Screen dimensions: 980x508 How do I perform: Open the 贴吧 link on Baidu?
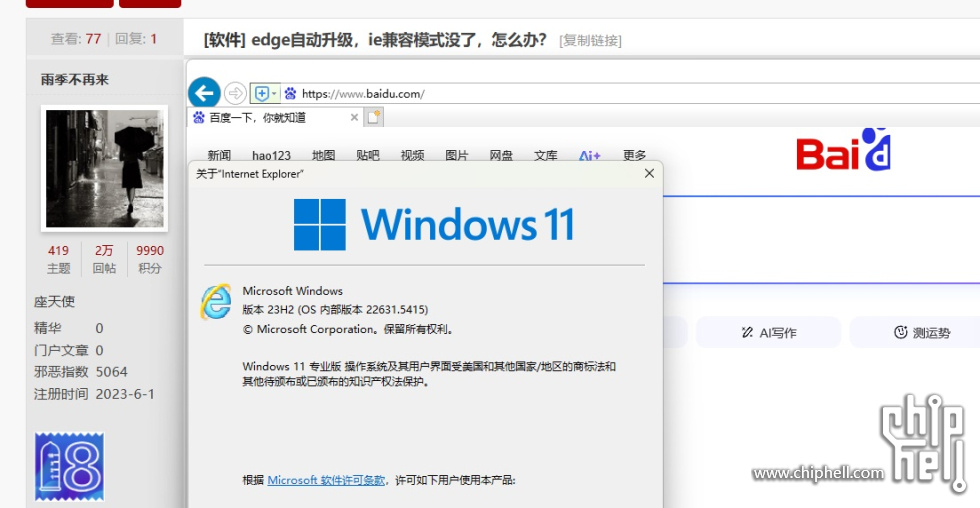(368, 155)
